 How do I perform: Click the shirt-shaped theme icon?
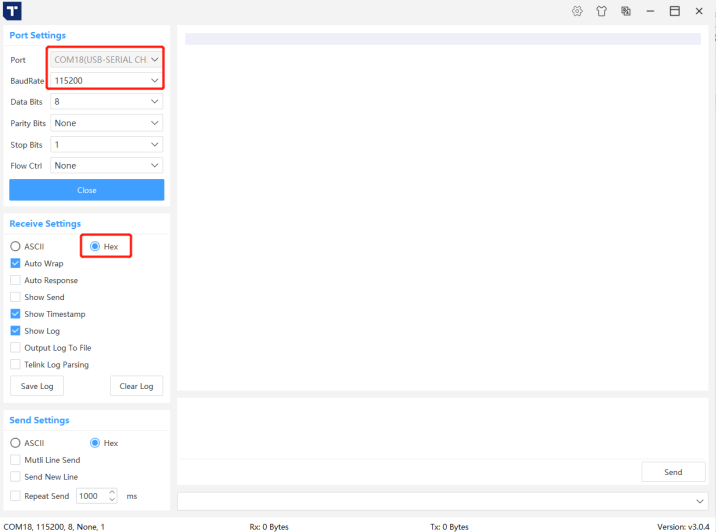pos(601,11)
